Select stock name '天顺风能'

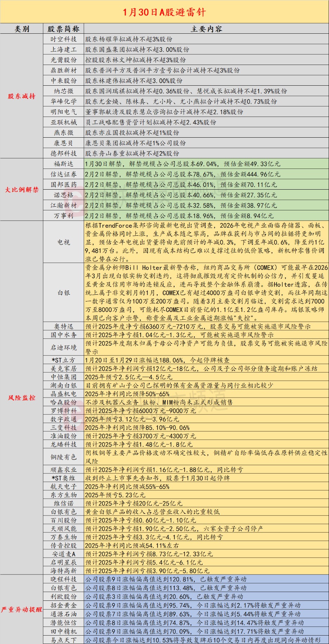click(64, 528)
